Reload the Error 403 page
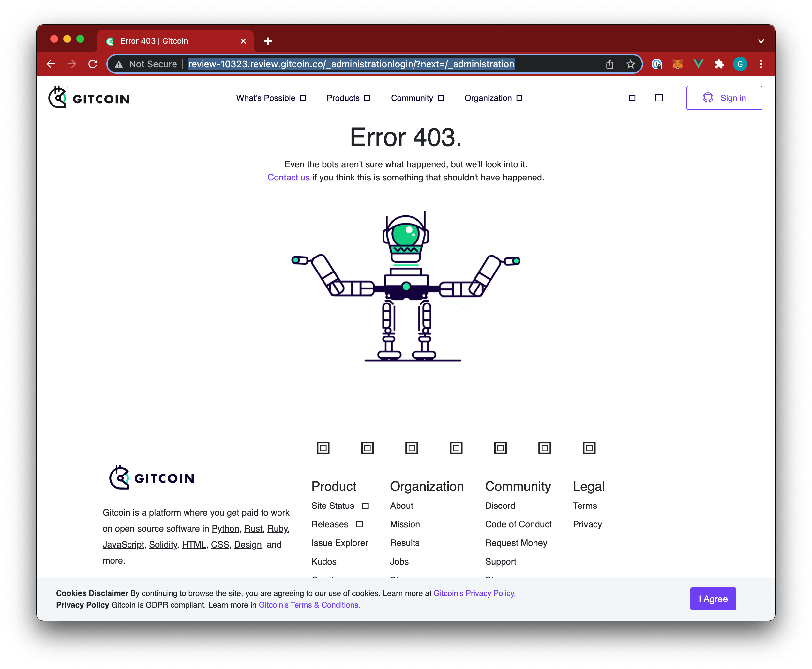Image resolution: width=812 pixels, height=669 pixels. tap(93, 64)
